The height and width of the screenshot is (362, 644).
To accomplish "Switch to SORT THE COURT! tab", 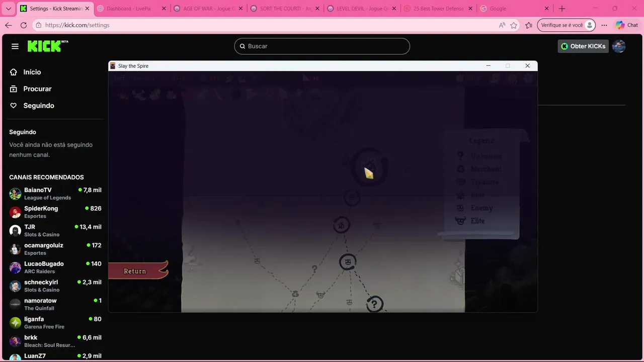I will pos(285,9).
